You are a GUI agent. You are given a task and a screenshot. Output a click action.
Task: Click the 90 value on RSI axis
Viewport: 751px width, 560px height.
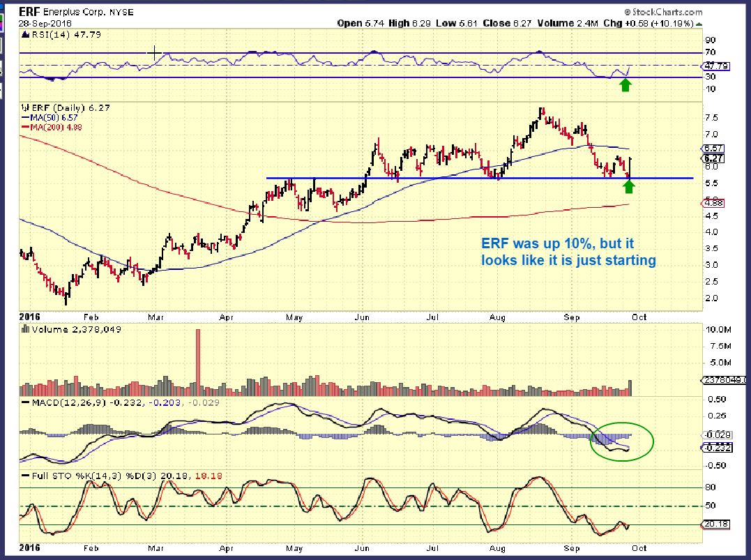coord(711,40)
